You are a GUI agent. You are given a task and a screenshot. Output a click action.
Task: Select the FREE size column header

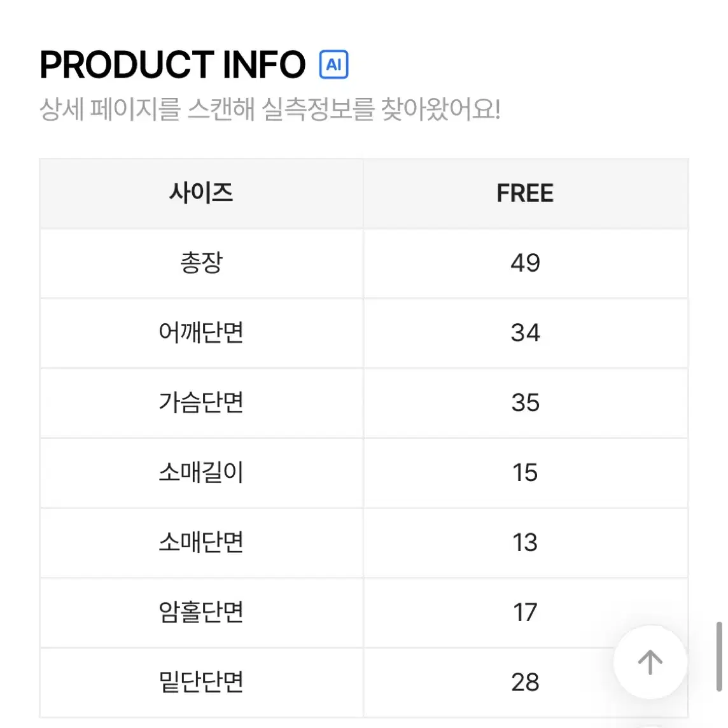pos(525,193)
